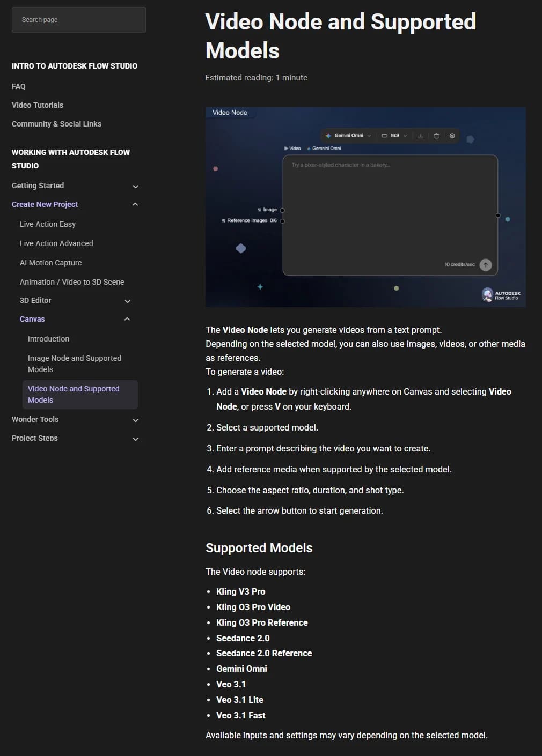Expand the 3D Editor section chevron
This screenshot has width=542, height=756.
[x=128, y=301]
